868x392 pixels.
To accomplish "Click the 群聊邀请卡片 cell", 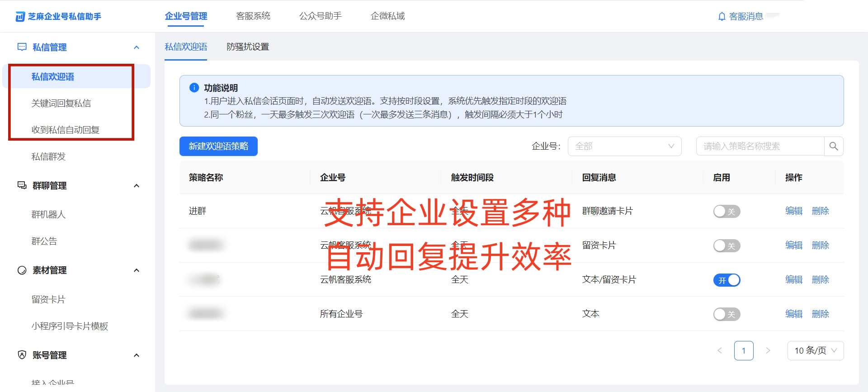I will coord(607,211).
